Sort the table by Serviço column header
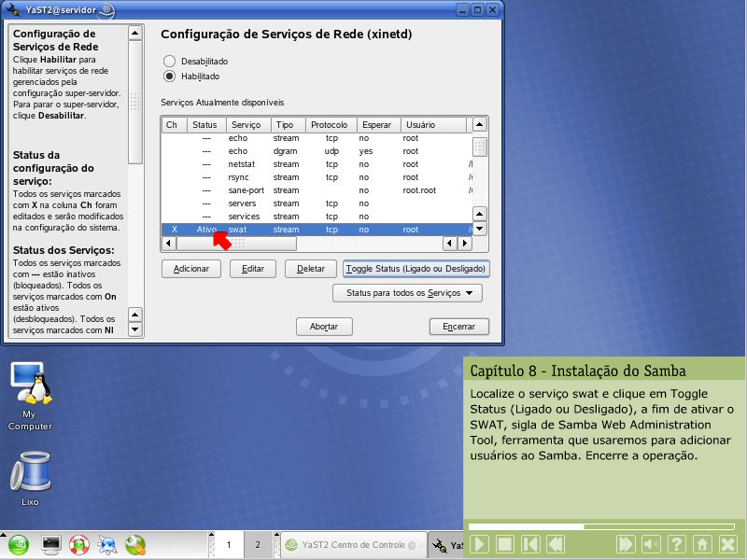 247,124
